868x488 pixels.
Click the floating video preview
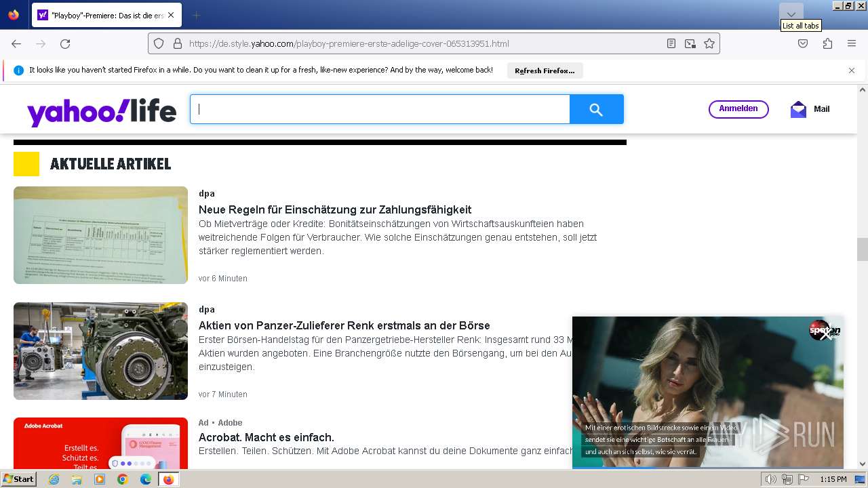(x=708, y=392)
